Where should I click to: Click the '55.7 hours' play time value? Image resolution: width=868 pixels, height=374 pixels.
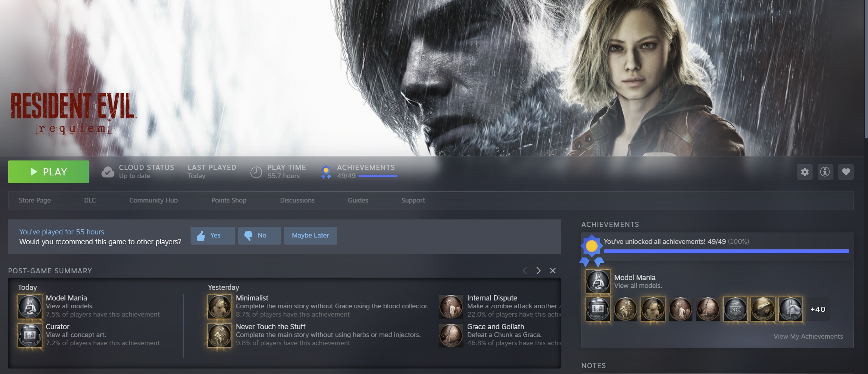click(284, 176)
